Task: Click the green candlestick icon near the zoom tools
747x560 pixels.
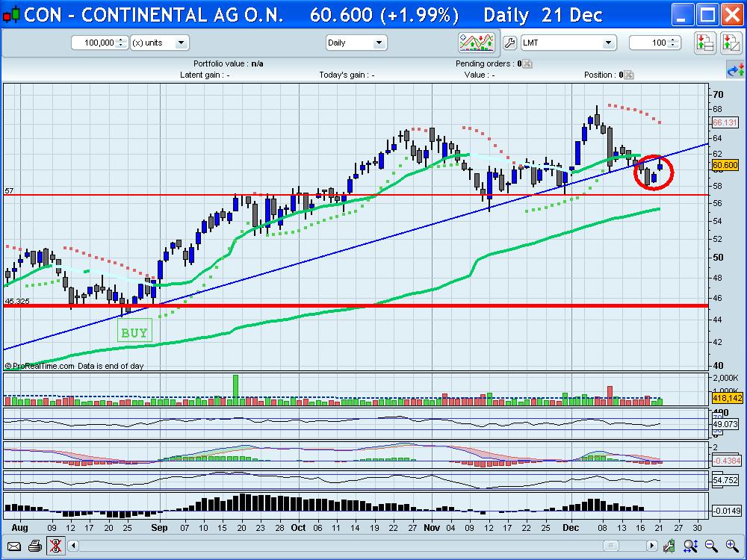Action: pos(670,546)
